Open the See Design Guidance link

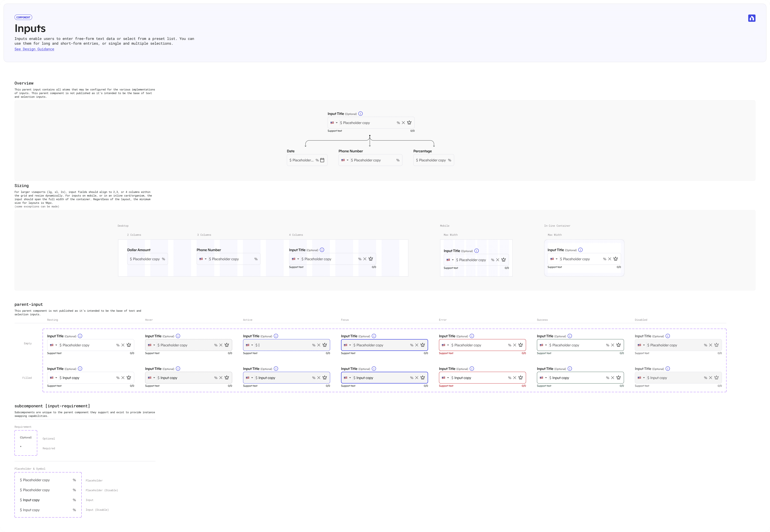click(34, 49)
